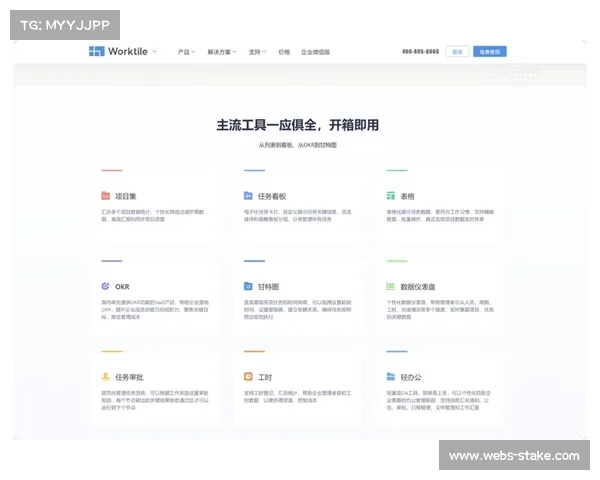Screen dimensions: 600x480
Task: Click the 工时 card description text
Action: pos(298,397)
